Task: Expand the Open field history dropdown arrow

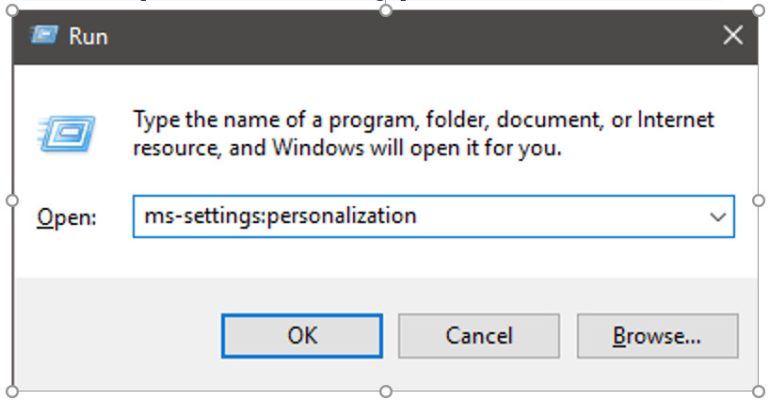Action: pos(718,217)
